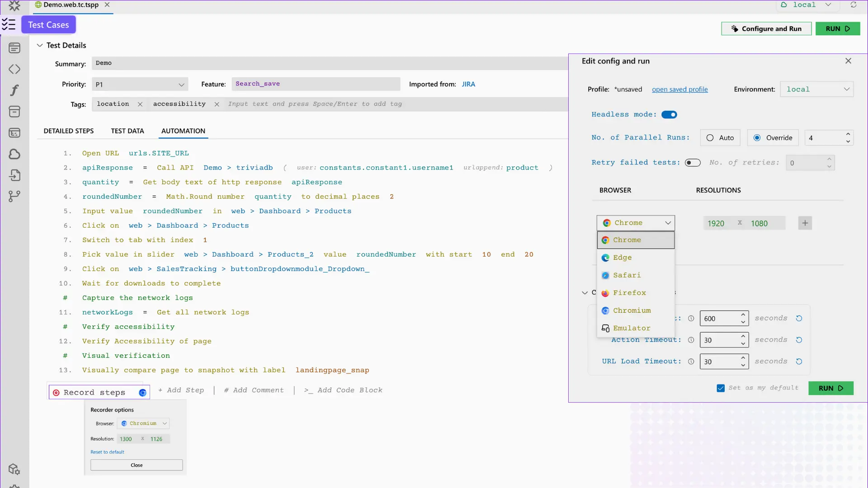Uncheck Set as my default
The height and width of the screenshot is (488, 868).
coord(720,388)
